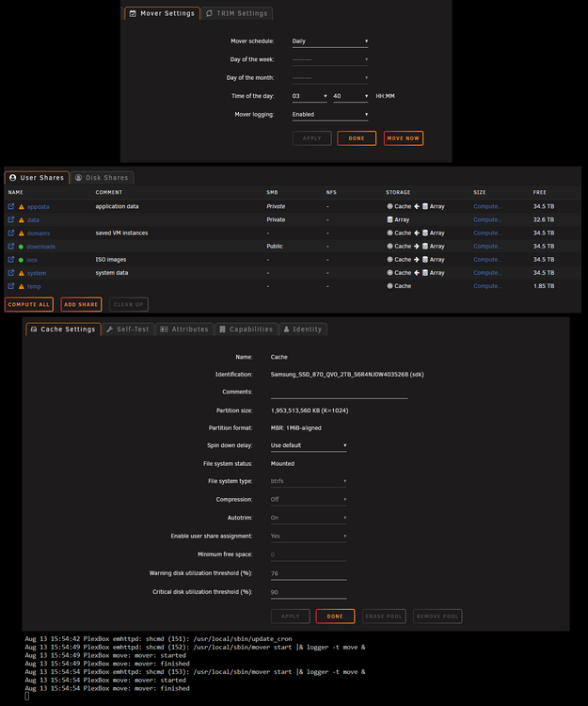This screenshot has height=706, width=588.
Task: Open the Compression dropdown
Action: pos(309,500)
